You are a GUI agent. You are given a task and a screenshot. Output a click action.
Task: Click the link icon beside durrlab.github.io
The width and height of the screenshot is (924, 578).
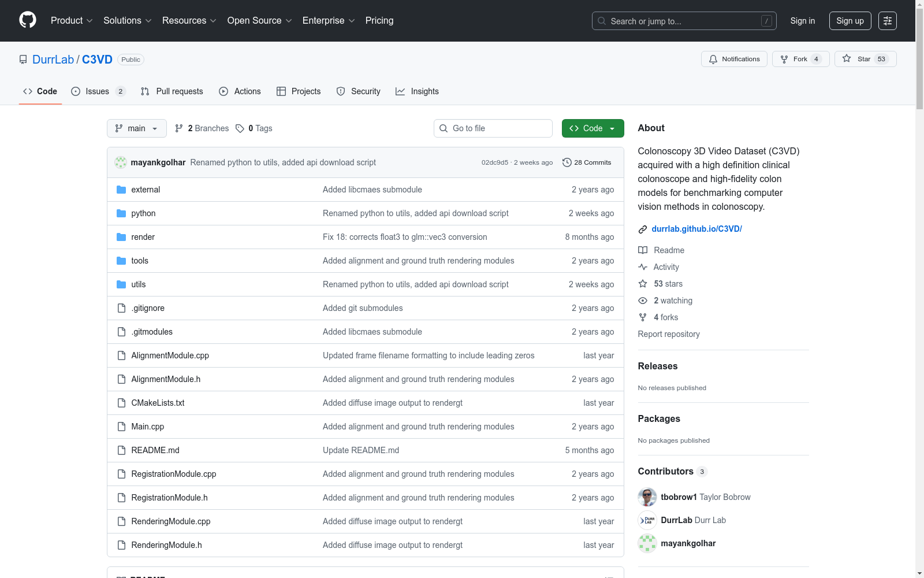pyautogui.click(x=643, y=229)
